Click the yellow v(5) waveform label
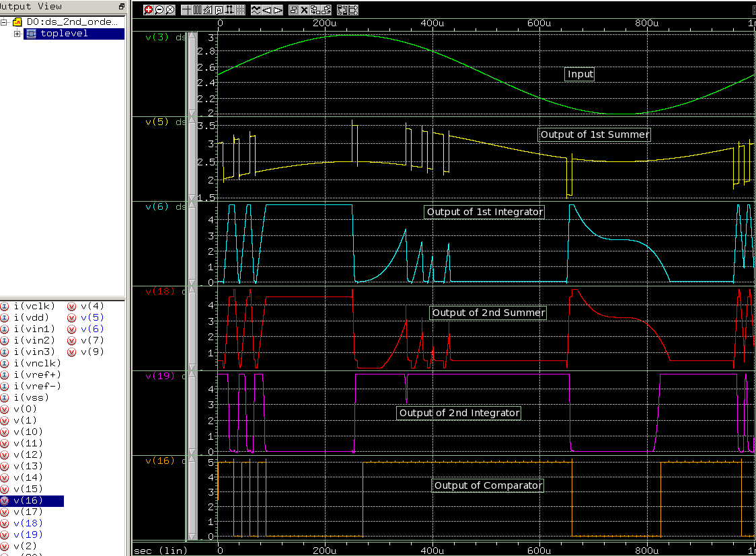Screen dimensions: 756x556 157,122
